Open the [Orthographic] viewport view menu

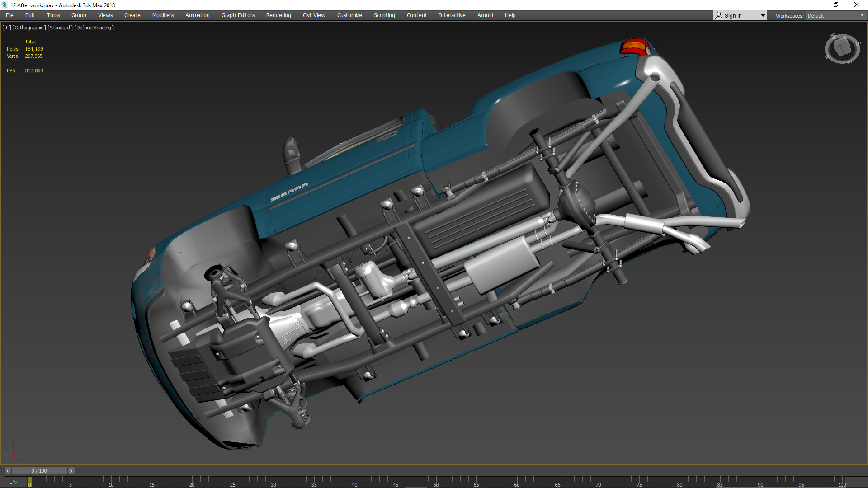point(29,28)
